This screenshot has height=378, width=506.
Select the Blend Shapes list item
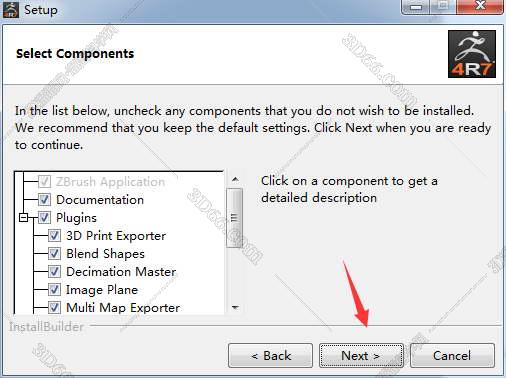(x=105, y=254)
